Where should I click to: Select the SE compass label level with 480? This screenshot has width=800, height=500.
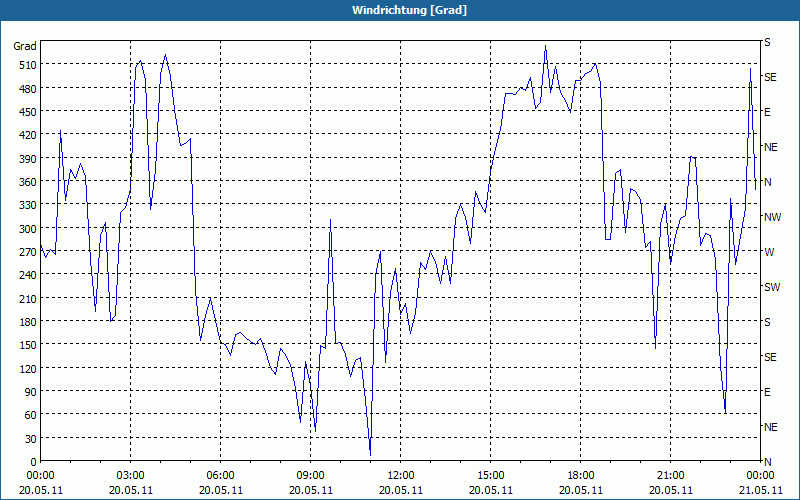770,77
